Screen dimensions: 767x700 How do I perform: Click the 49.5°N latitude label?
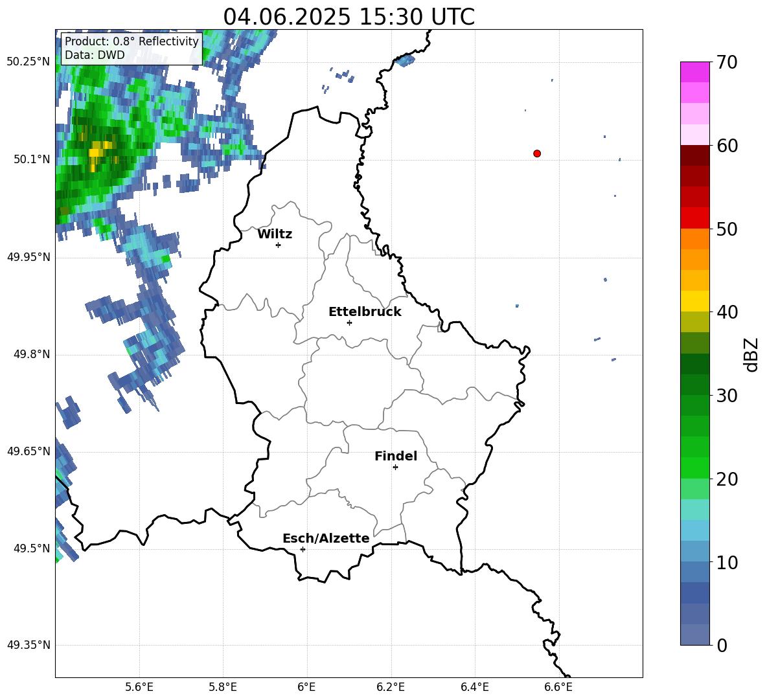click(32, 548)
